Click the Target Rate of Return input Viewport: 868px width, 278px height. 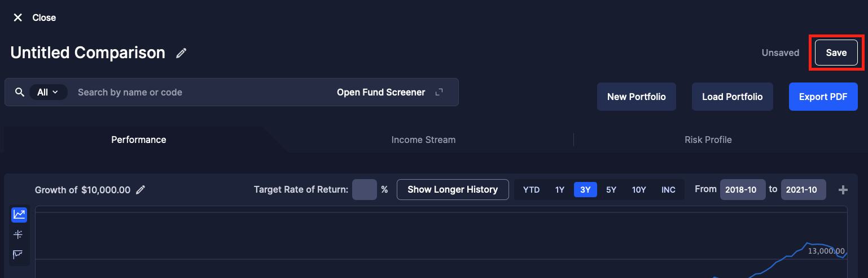click(364, 190)
